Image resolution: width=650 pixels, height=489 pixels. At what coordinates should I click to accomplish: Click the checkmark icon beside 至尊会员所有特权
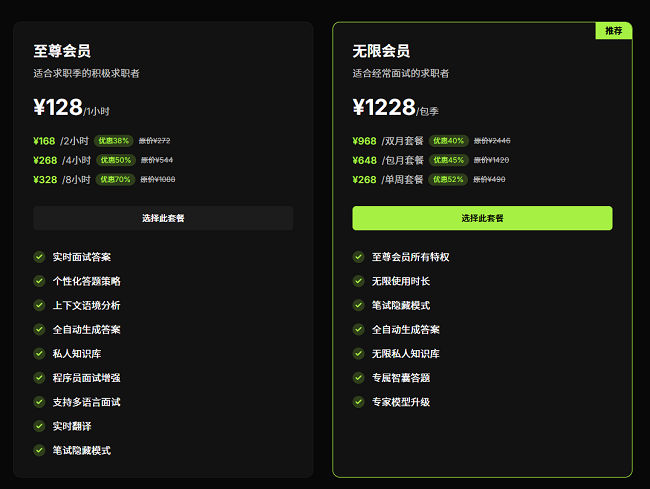(x=358, y=257)
